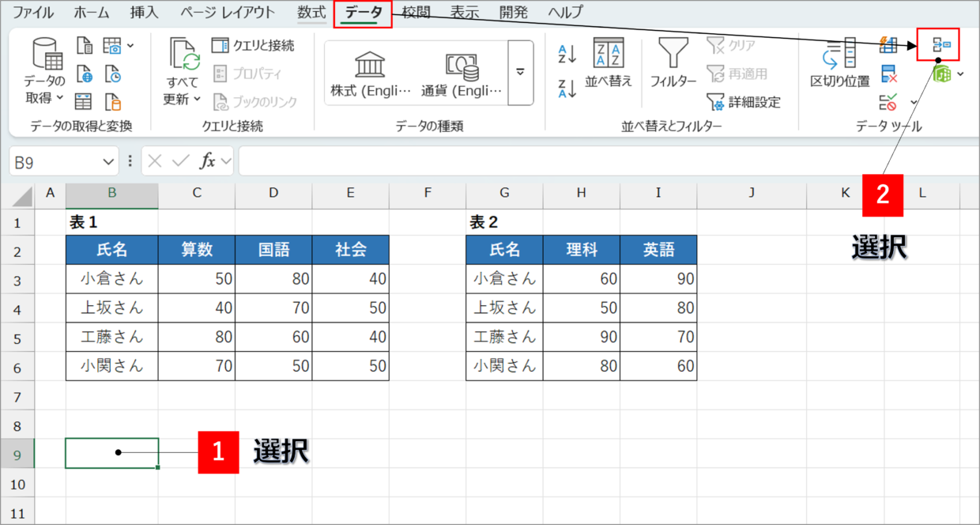Sort ascending A to Z

567,54
